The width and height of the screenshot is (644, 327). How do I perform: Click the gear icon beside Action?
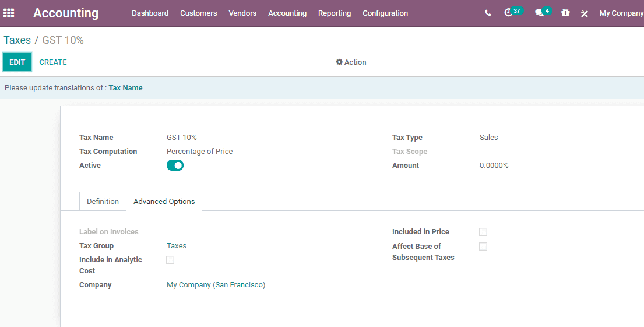coord(339,62)
